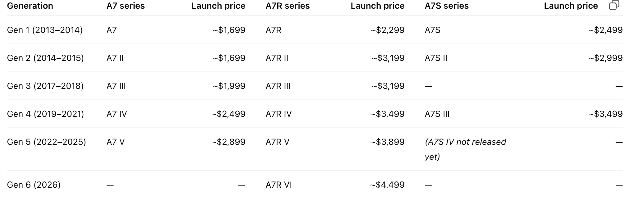644x202 pixels.
Task: Select the A7R III model cell
Action: 278,86
